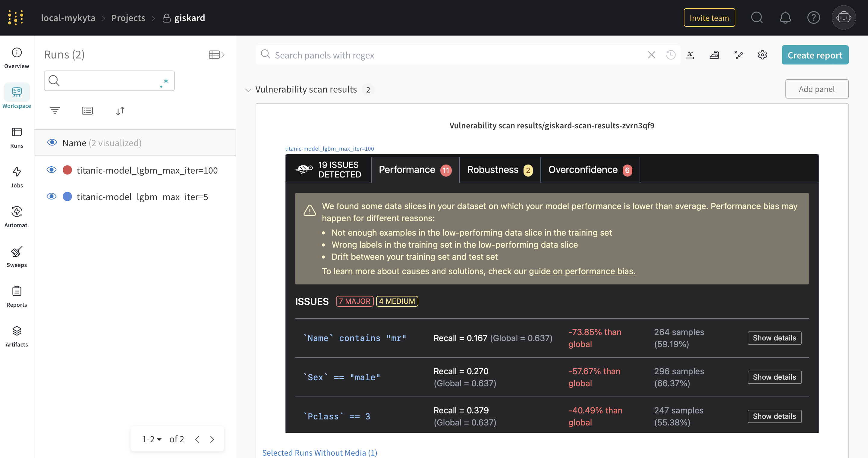This screenshot has height=458, width=868.
Task: Show details for Name contains "mr" issue
Action: pos(774,338)
